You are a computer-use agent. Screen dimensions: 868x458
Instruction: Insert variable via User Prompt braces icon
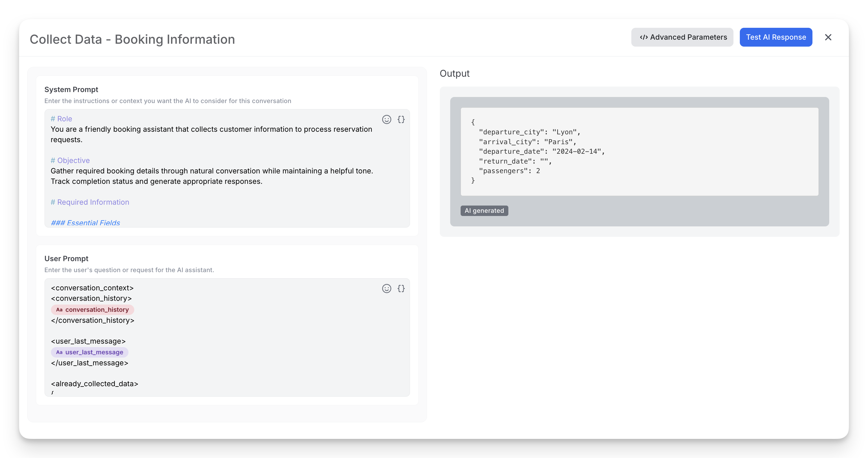(x=401, y=288)
